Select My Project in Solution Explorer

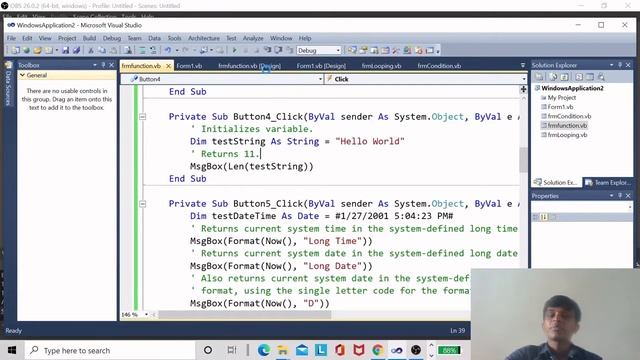(x=562, y=98)
